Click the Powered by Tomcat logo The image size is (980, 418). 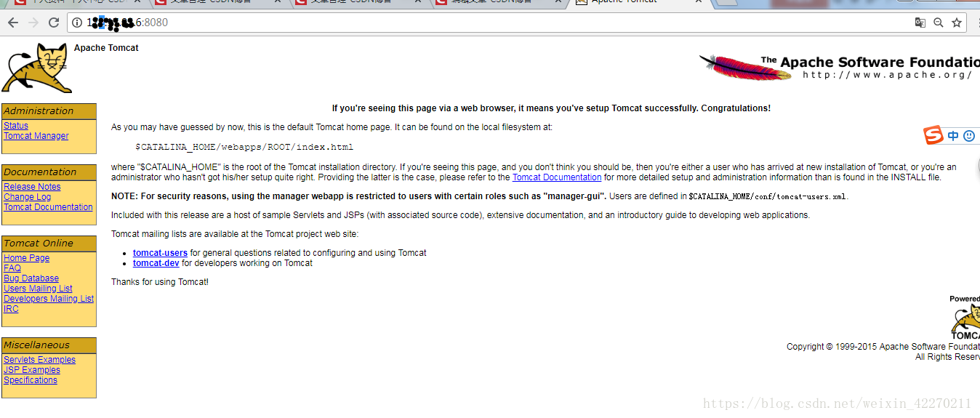(965, 318)
